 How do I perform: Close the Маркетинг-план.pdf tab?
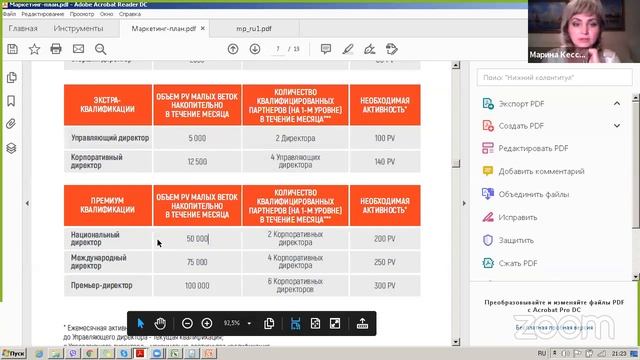(x=203, y=29)
